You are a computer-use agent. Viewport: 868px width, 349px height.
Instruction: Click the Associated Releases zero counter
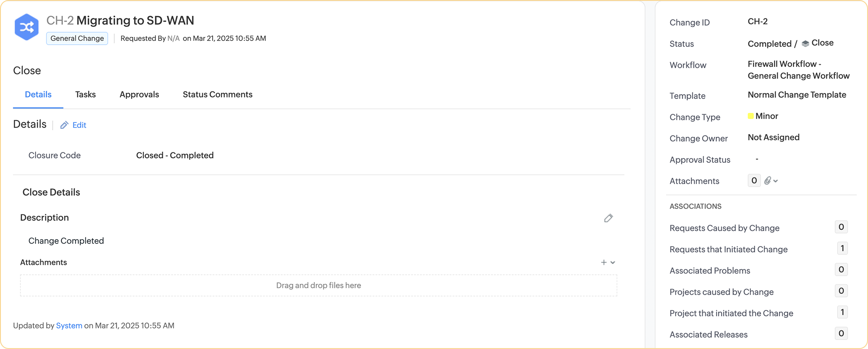click(x=841, y=333)
